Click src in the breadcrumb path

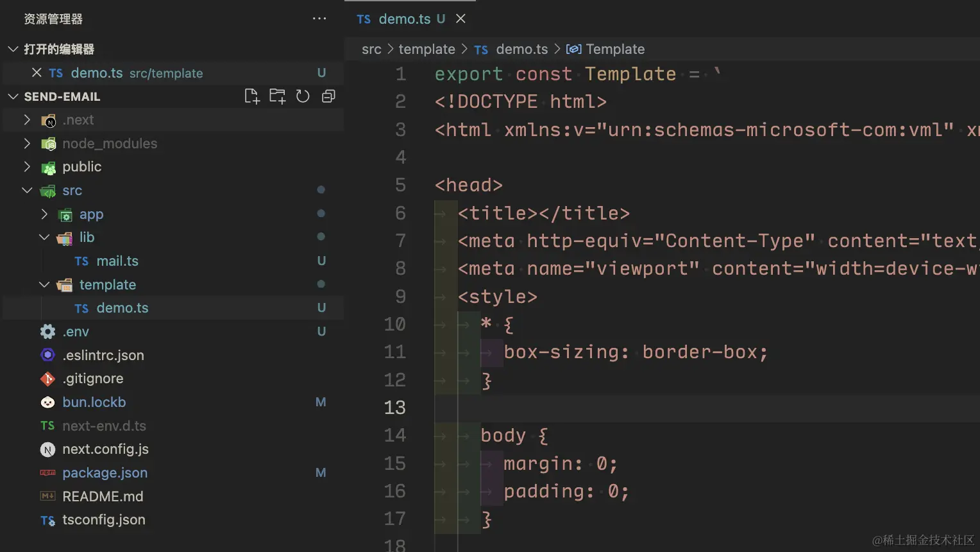click(371, 49)
